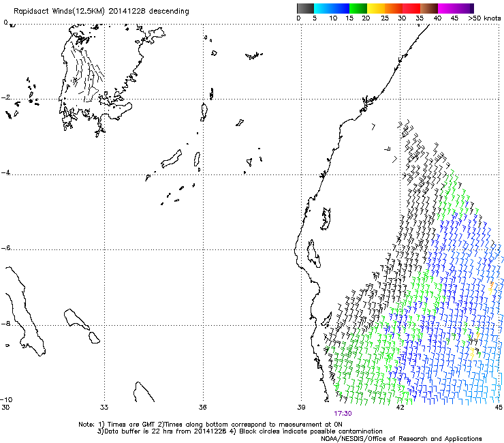Image resolution: width=504 pixels, height=443 pixels.
Task: Click the "39" longitude axis label
Action: (x=301, y=408)
